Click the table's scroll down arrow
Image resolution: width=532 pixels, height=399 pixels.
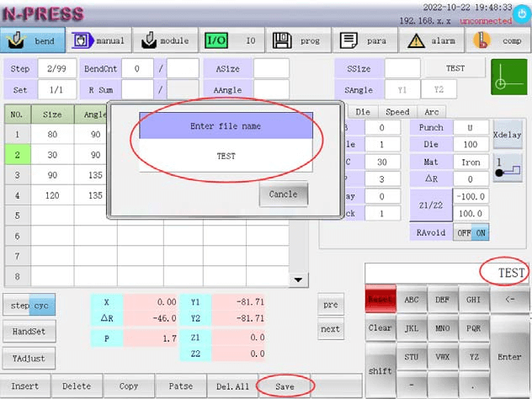[x=299, y=279]
